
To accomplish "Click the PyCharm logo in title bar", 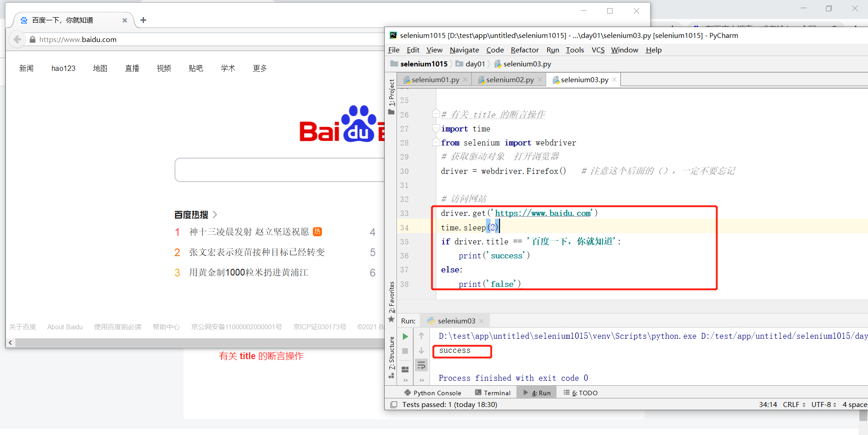I will [x=393, y=35].
